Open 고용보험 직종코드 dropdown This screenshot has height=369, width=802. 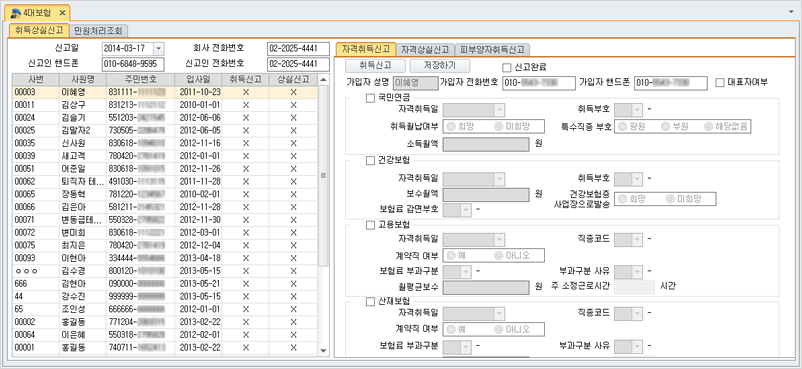[x=637, y=239]
